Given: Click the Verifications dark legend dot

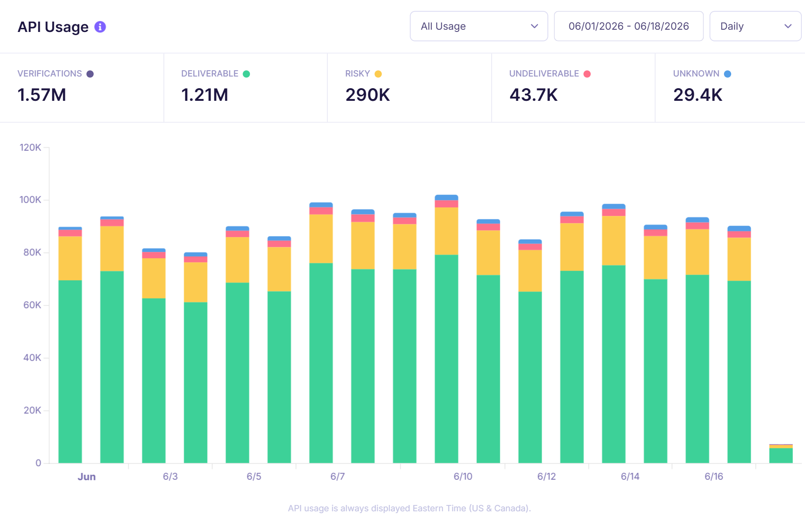Looking at the screenshot, I should click(90, 74).
